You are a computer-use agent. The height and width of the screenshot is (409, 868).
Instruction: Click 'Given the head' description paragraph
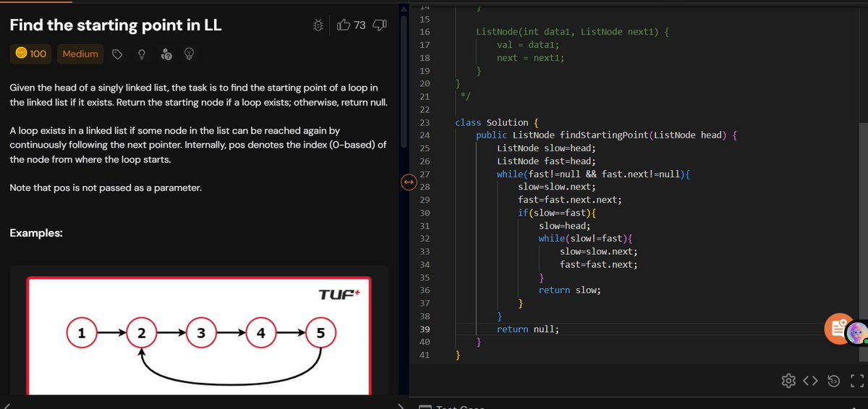[x=198, y=94]
